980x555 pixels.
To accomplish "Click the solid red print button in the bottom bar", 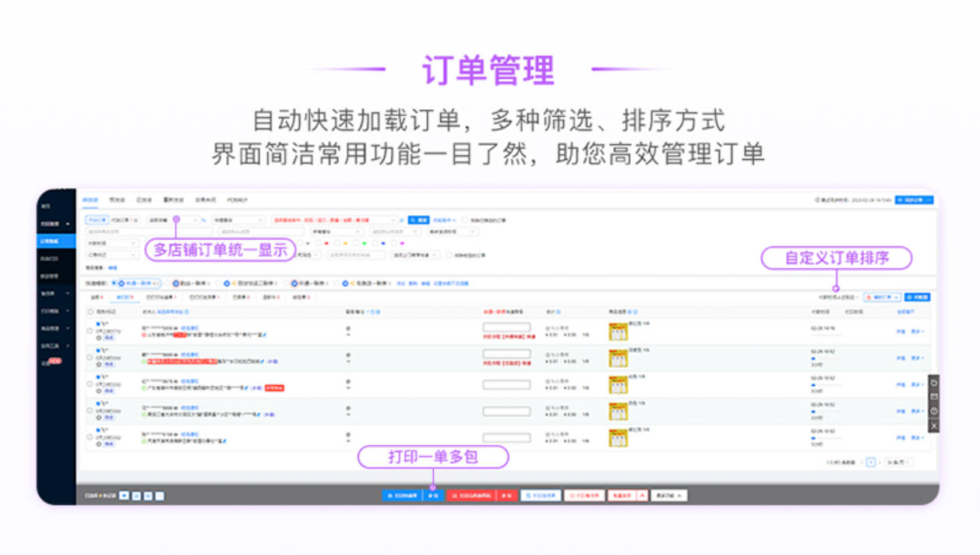I will click(x=472, y=495).
